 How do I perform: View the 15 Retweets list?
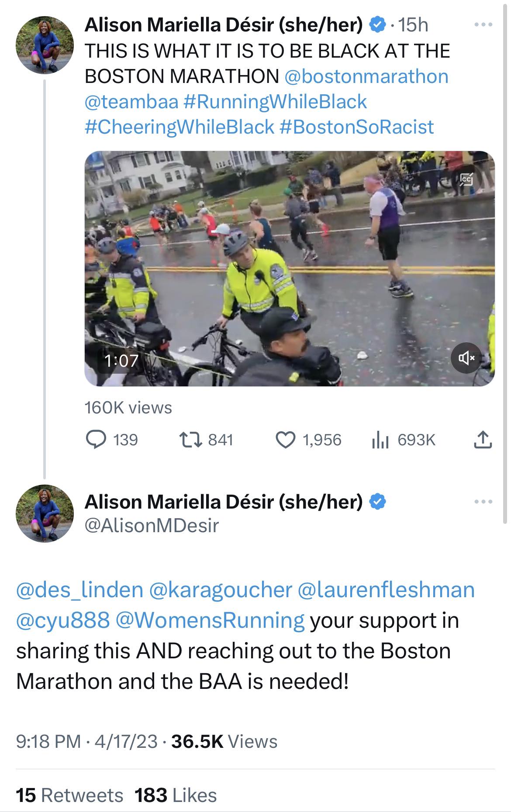pyautogui.click(x=70, y=795)
